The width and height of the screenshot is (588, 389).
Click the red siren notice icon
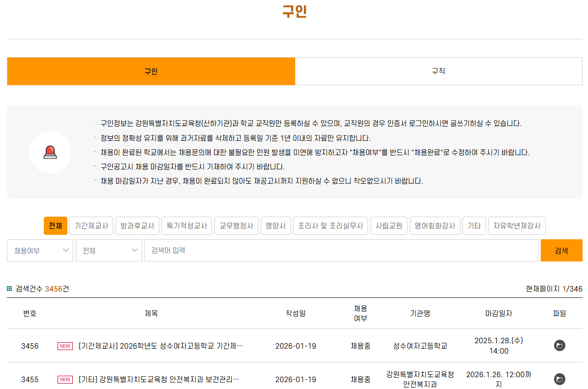[x=50, y=152]
